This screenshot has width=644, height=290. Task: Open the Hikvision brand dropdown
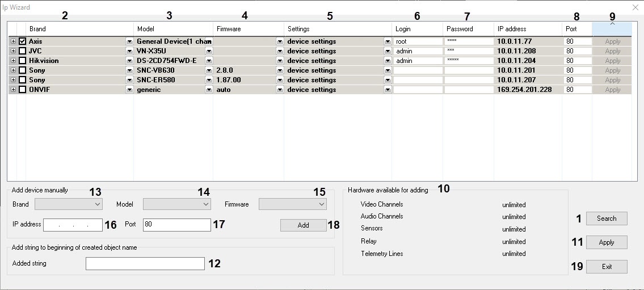(129, 61)
